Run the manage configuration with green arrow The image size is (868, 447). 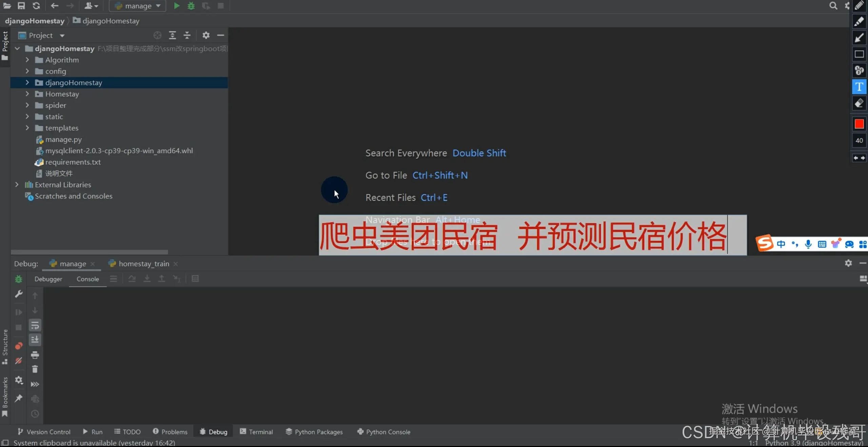[x=176, y=6]
